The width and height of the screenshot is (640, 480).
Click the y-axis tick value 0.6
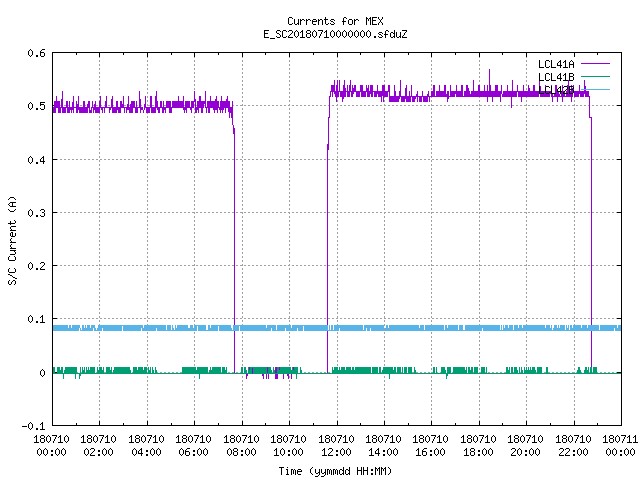36,53
